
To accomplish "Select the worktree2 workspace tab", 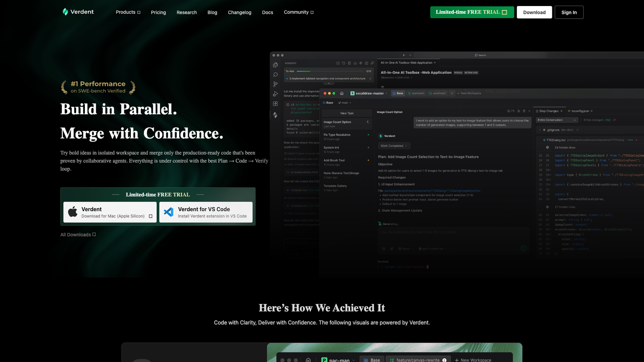I will tap(438, 93).
